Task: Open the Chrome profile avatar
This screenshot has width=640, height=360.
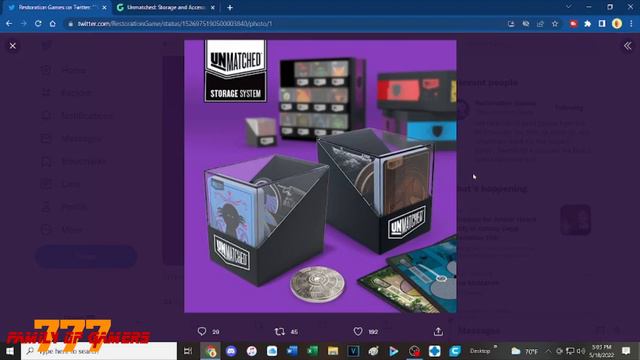Action: [x=617, y=24]
